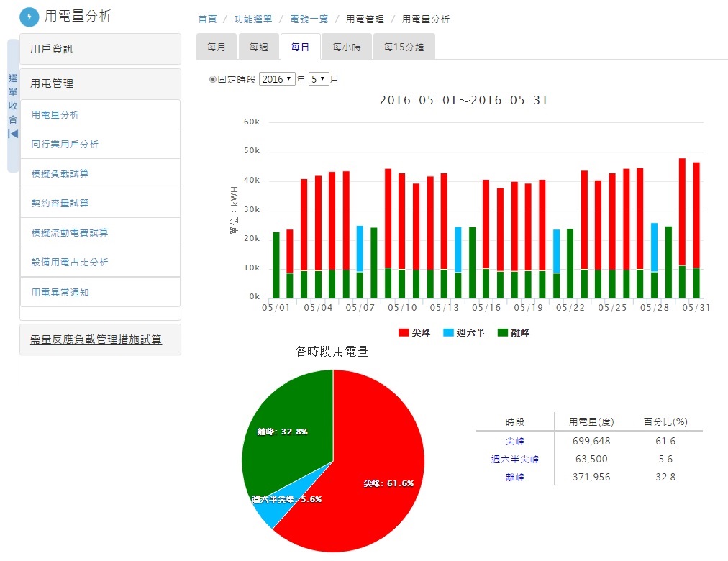Open the month dropdown showing 5

click(318, 79)
